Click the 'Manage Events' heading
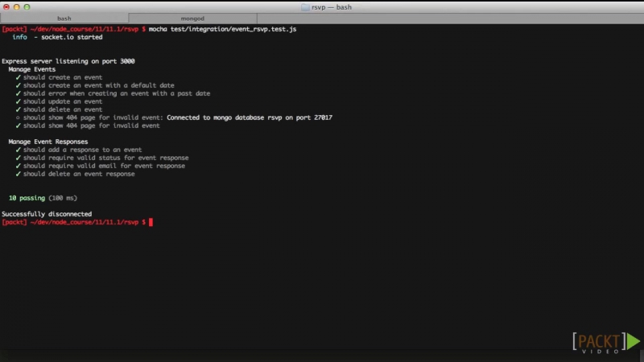This screenshot has width=644, height=362. [32, 69]
